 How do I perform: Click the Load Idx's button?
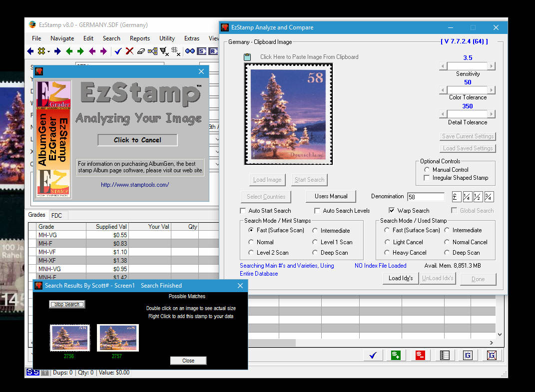coord(401,278)
